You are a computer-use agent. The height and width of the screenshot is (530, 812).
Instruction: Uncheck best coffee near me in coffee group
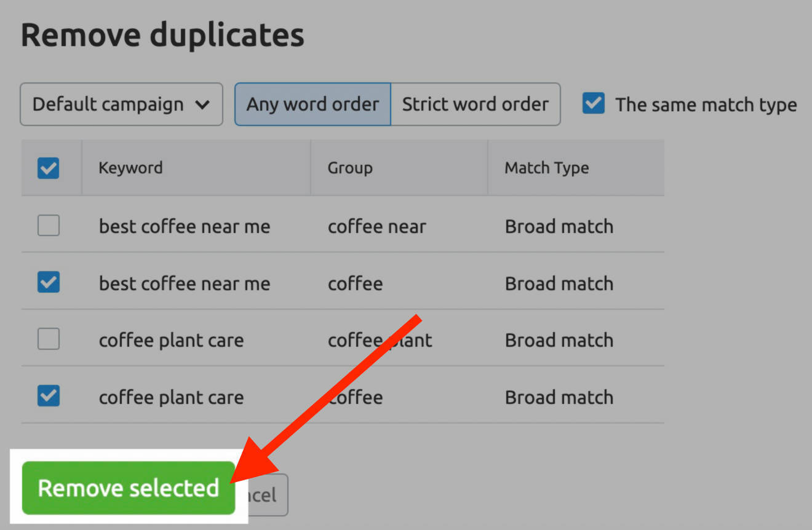pyautogui.click(x=48, y=283)
